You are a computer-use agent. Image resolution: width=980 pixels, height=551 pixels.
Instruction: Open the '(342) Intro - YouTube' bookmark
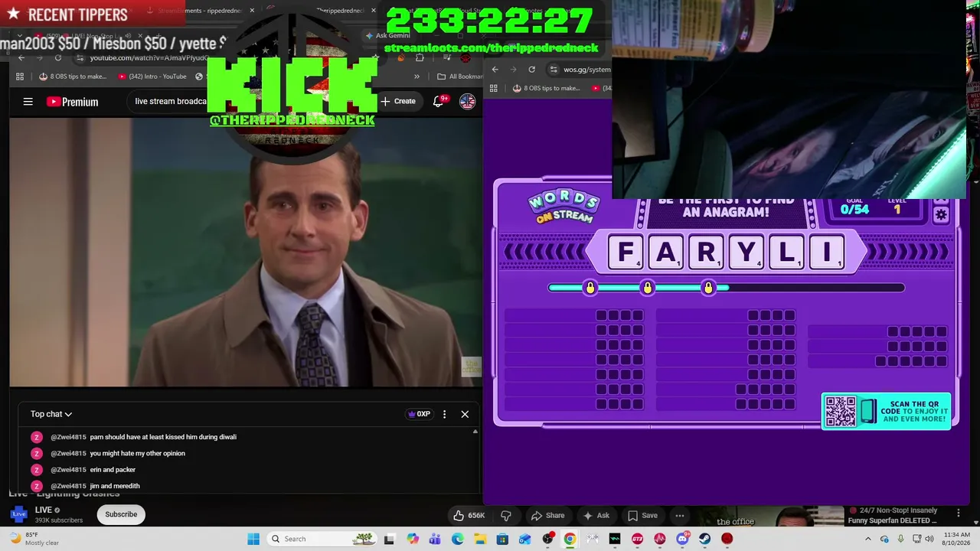[x=152, y=77]
